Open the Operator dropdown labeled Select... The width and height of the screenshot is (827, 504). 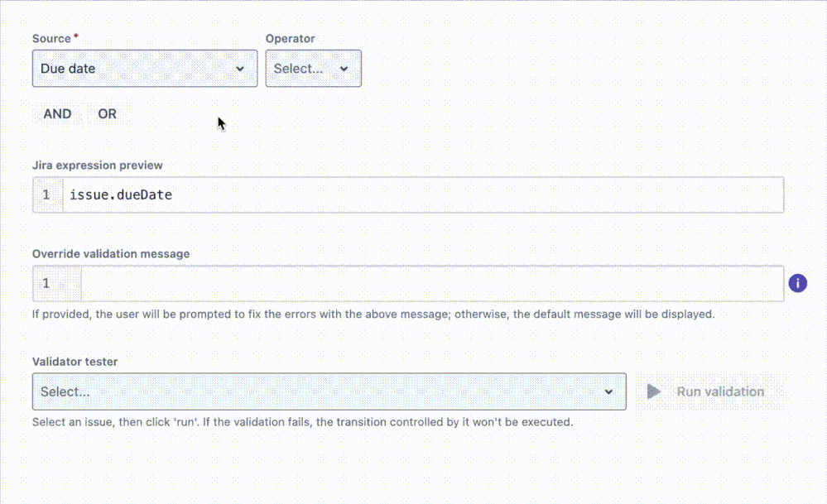pyautogui.click(x=313, y=69)
